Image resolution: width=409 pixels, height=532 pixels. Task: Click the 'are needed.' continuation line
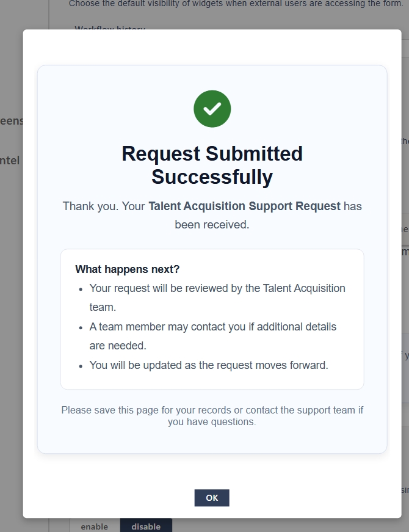tap(118, 346)
